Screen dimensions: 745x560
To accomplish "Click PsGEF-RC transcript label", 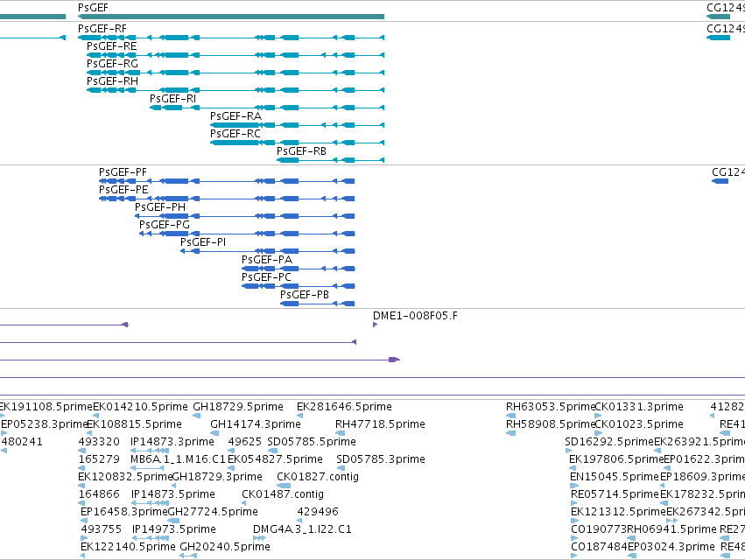I will click(x=235, y=134).
